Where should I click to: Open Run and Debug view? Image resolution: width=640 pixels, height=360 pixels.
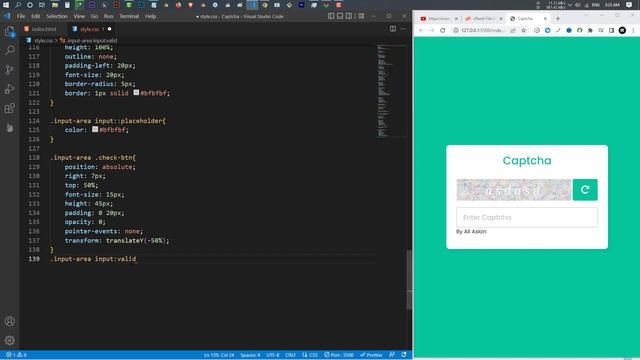point(9,89)
